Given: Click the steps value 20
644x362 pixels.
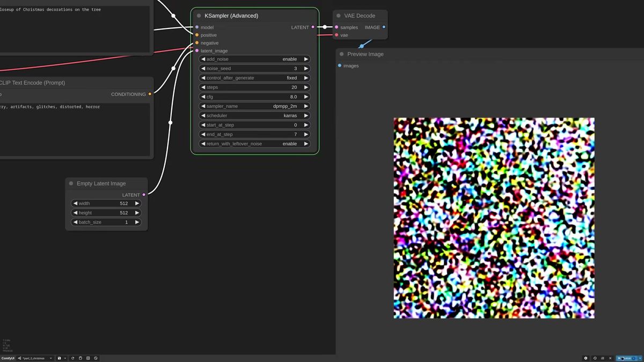Looking at the screenshot, I should 294,87.
